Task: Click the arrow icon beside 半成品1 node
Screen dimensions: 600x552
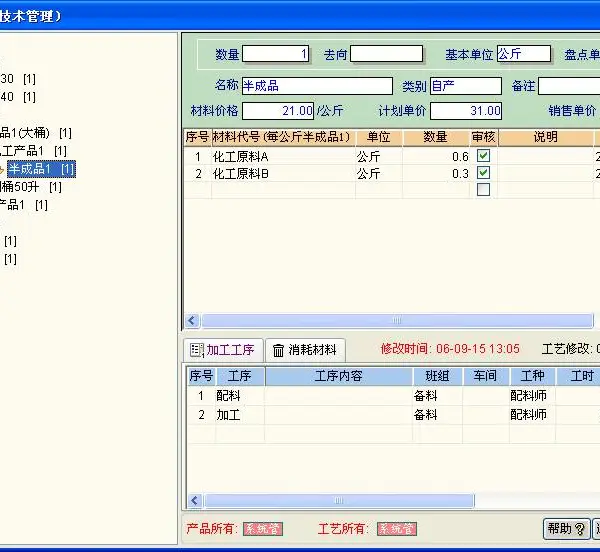Action: click(2, 169)
